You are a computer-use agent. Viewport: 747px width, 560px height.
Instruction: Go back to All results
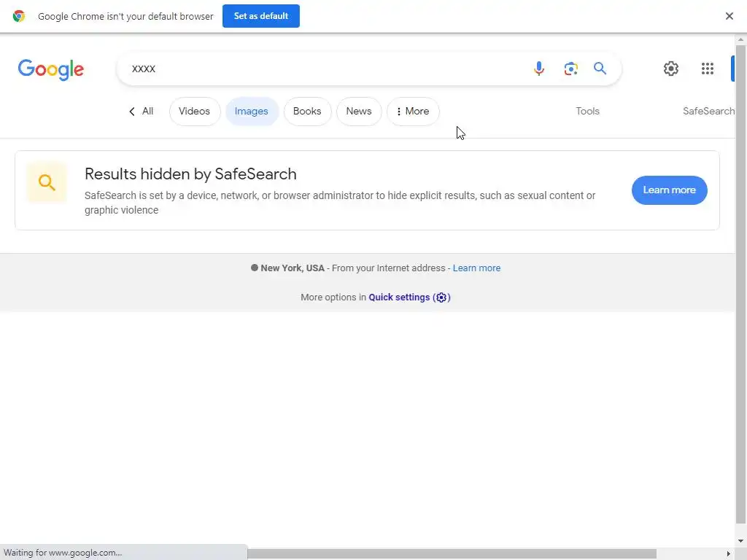pos(142,112)
